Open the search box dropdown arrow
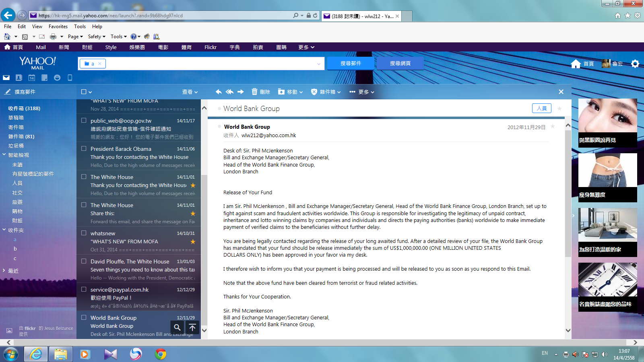This screenshot has width=644, height=362. [319, 64]
